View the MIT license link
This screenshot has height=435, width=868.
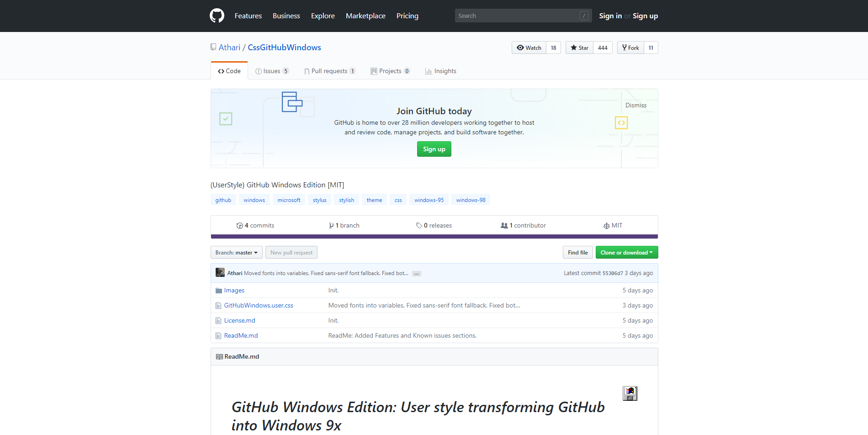[613, 225]
